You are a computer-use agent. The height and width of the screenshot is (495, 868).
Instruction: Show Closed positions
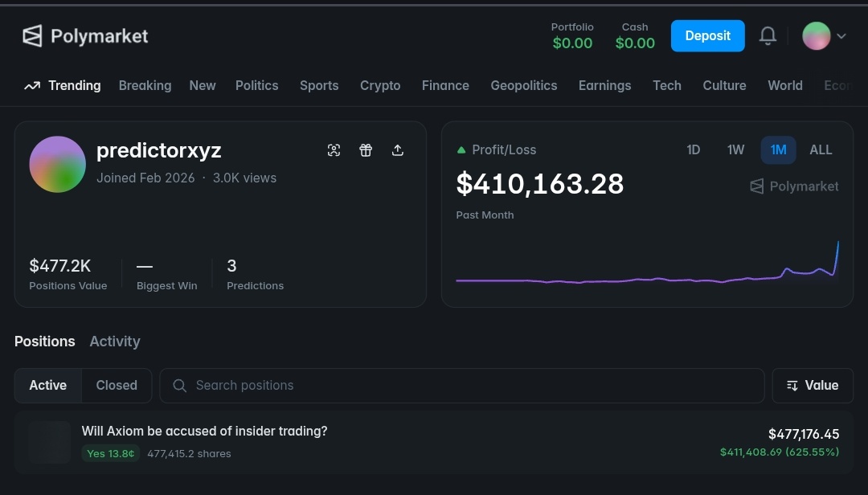(117, 386)
